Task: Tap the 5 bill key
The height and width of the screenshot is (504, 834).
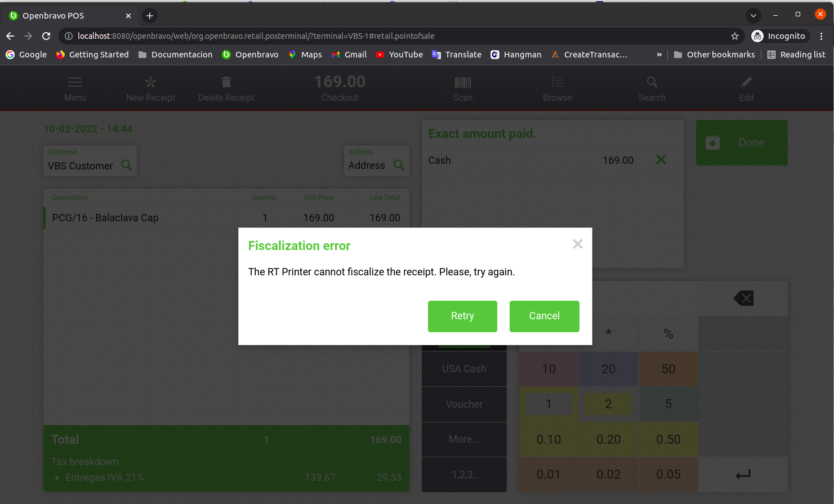Action: [668, 404]
